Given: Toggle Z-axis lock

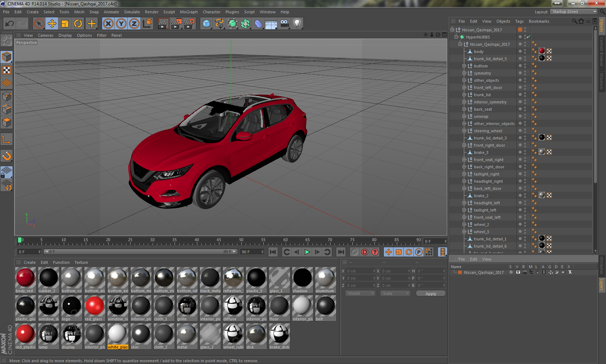Looking at the screenshot, I should 134,24.
